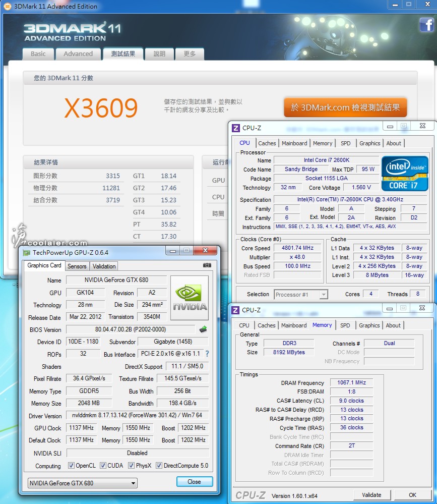Click the NVIDIA logo in GPU-Z
The width and height of the screenshot is (437, 504).
click(x=190, y=298)
